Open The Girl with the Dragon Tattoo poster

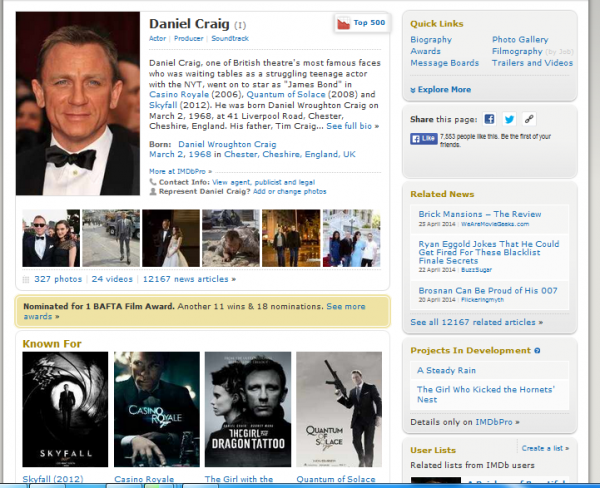[x=248, y=410]
